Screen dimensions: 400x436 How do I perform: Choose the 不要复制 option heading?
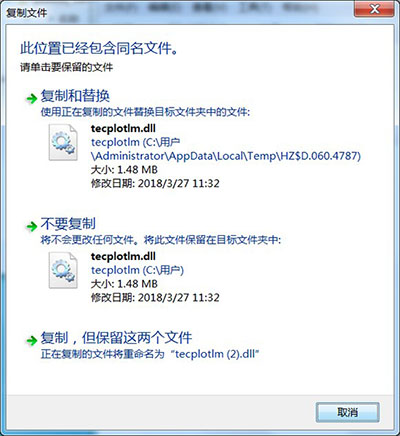tap(68, 224)
